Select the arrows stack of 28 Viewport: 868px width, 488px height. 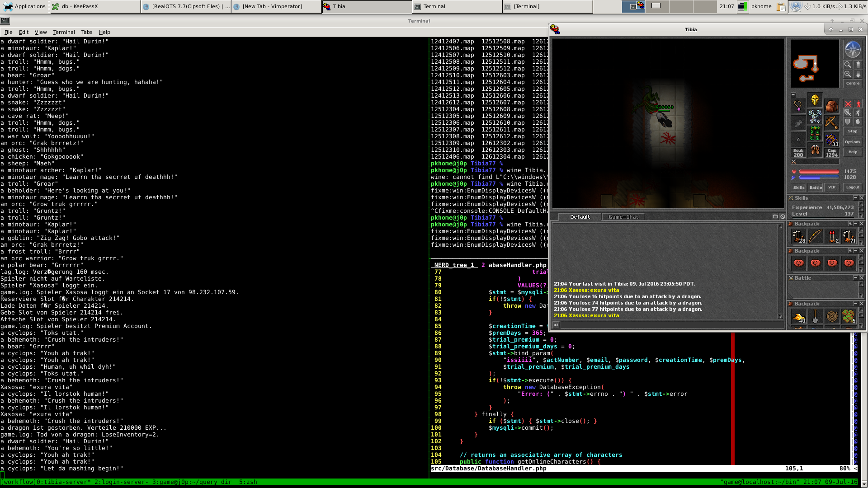[798, 236]
